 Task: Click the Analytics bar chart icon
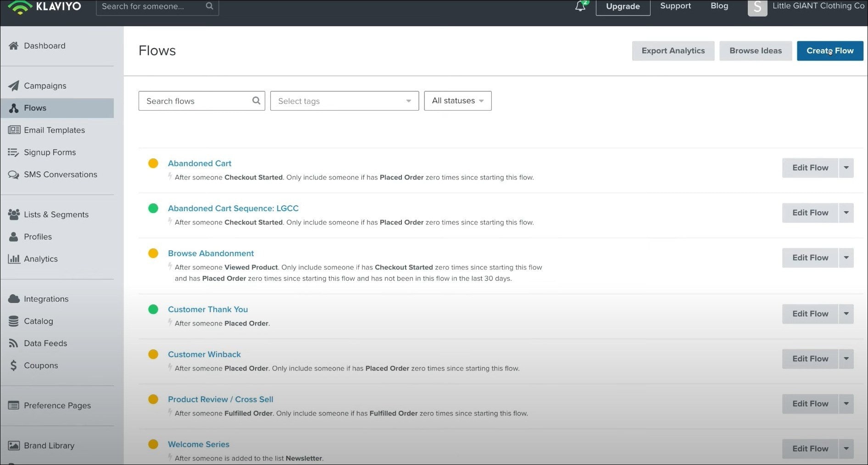tap(14, 259)
